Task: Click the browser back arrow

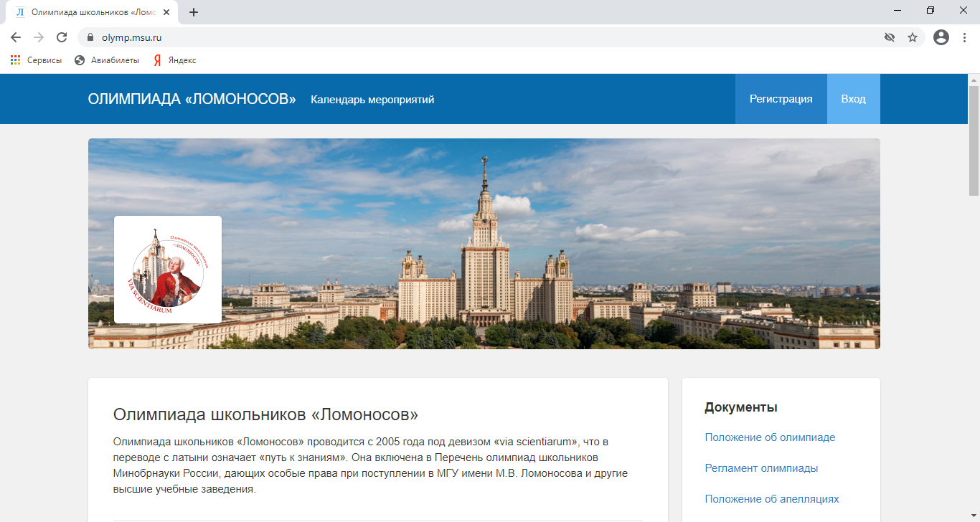Action: [x=16, y=37]
